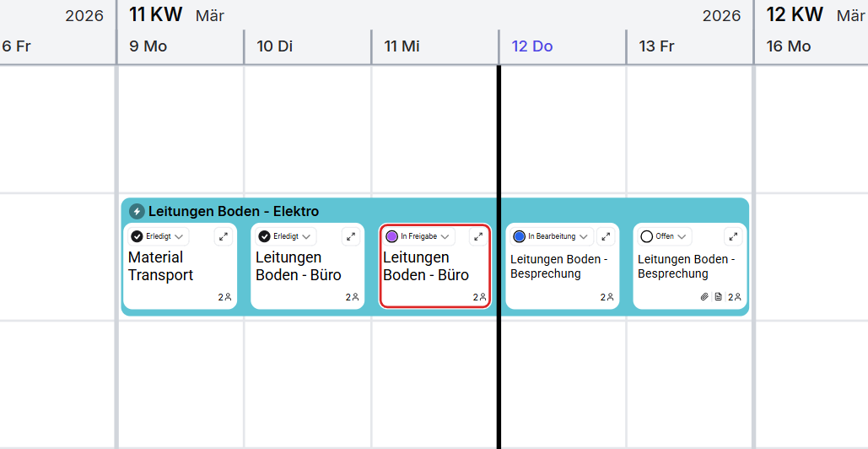Image resolution: width=868 pixels, height=449 pixels.
Task: Select the 10 Di day column header
Action: pyautogui.click(x=275, y=46)
